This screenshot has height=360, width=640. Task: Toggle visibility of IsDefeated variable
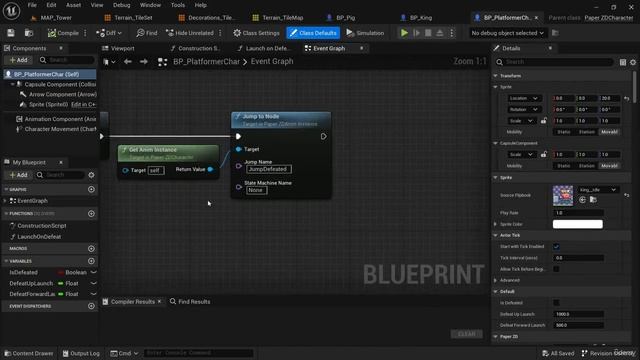point(93,272)
